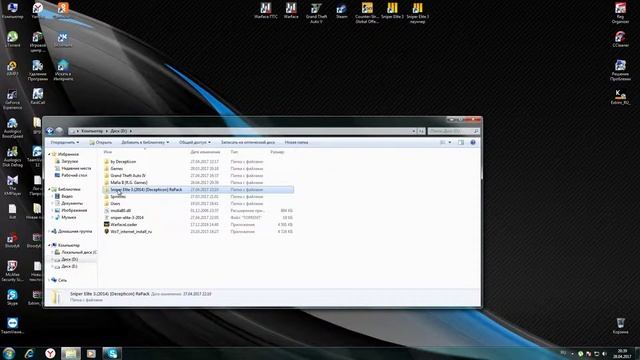
Task: Open the view options dropdown arrow
Action: tap(450, 142)
